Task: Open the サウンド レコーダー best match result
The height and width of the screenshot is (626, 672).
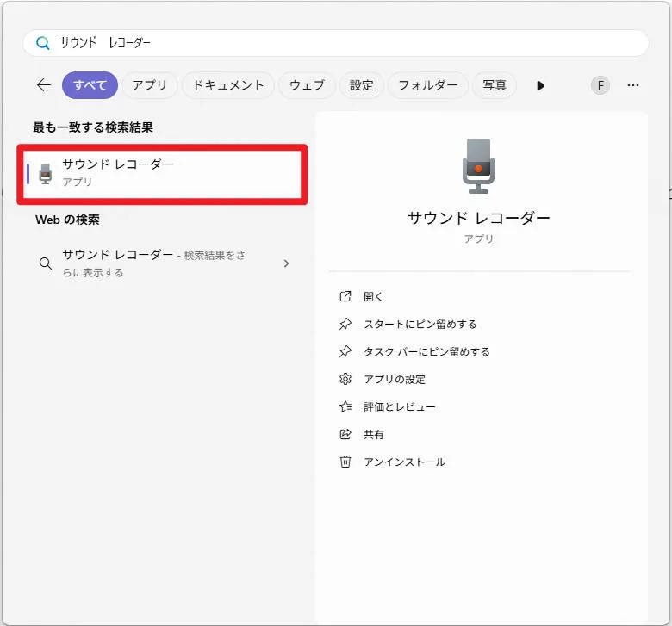Action: tap(162, 175)
